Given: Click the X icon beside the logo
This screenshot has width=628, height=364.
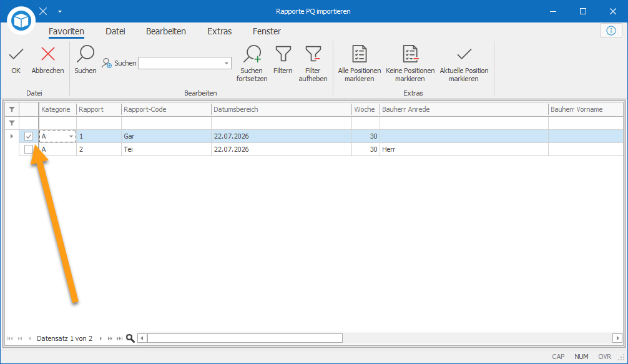Looking at the screenshot, I should tap(43, 11).
